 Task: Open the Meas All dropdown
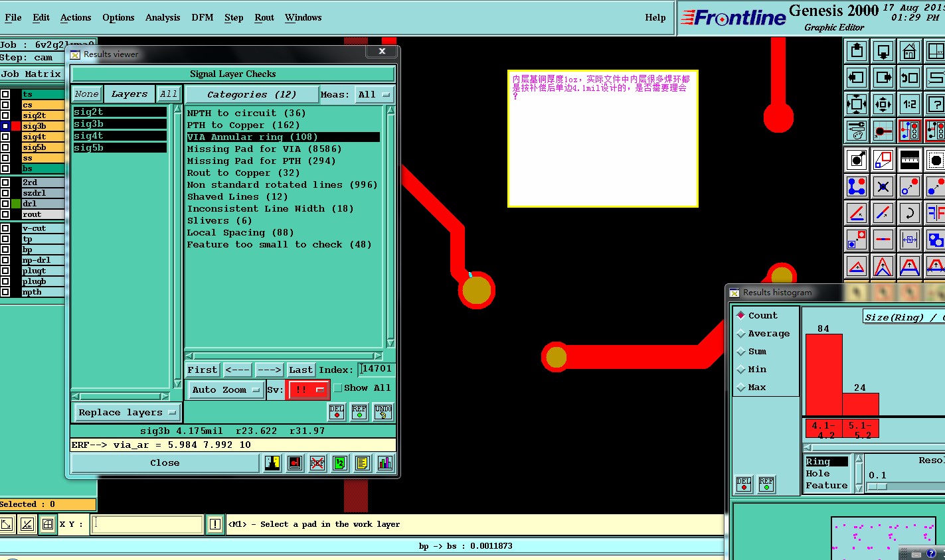(x=375, y=94)
